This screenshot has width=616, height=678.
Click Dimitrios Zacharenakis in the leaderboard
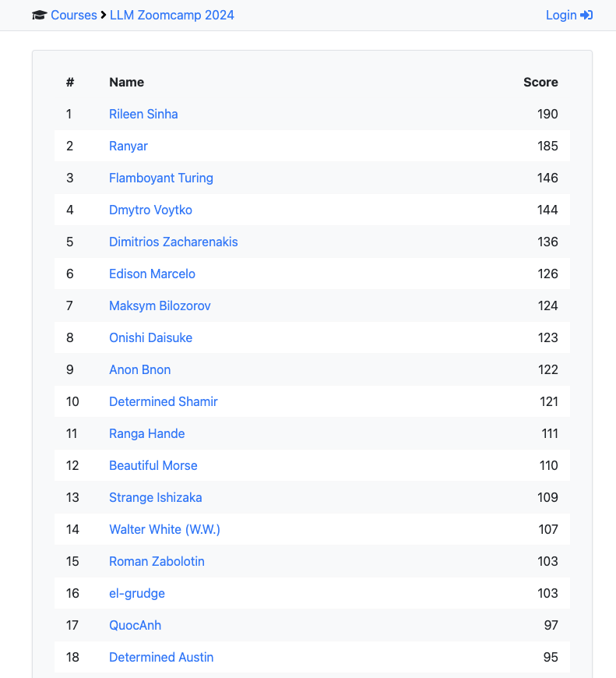[x=173, y=242]
